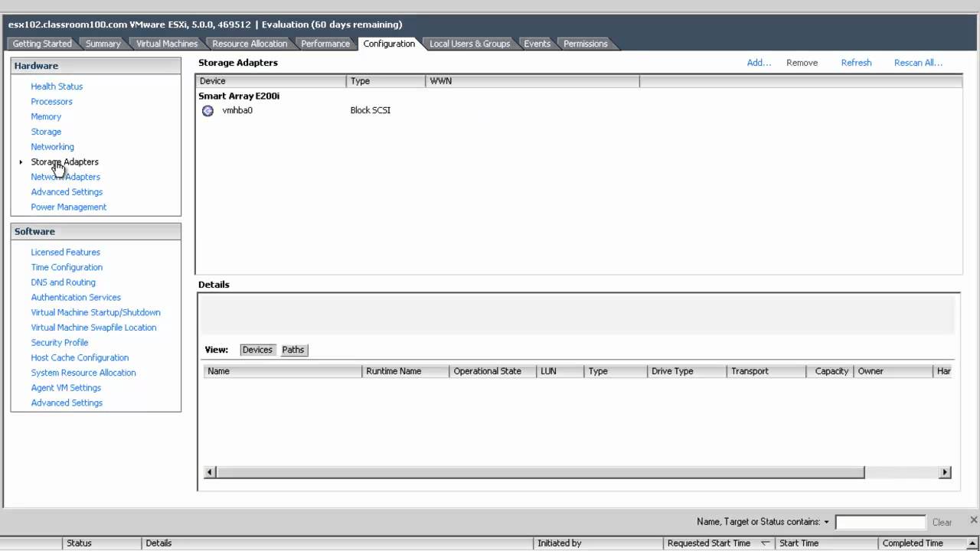
Task: Sort tasks by Start Time column
Action: click(x=827, y=543)
